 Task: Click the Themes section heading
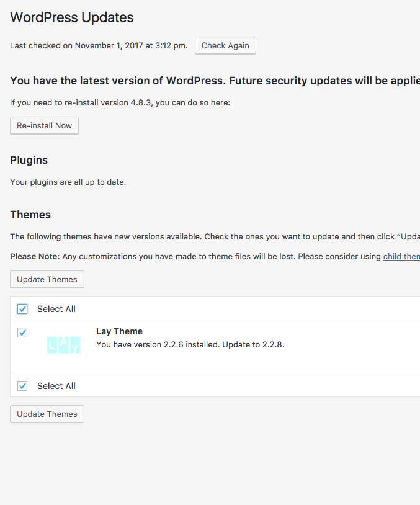point(30,215)
